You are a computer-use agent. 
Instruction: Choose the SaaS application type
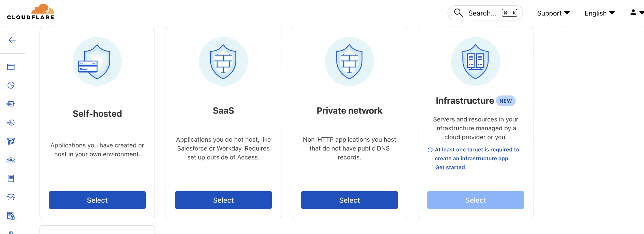tap(223, 200)
